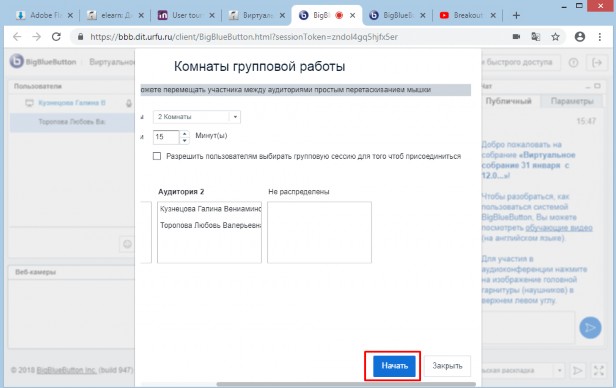
Task: Click the minutes field showing 15
Action: (x=167, y=137)
